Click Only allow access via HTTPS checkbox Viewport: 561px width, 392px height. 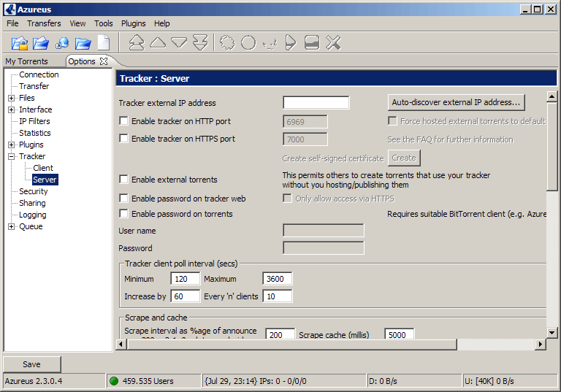(x=287, y=198)
